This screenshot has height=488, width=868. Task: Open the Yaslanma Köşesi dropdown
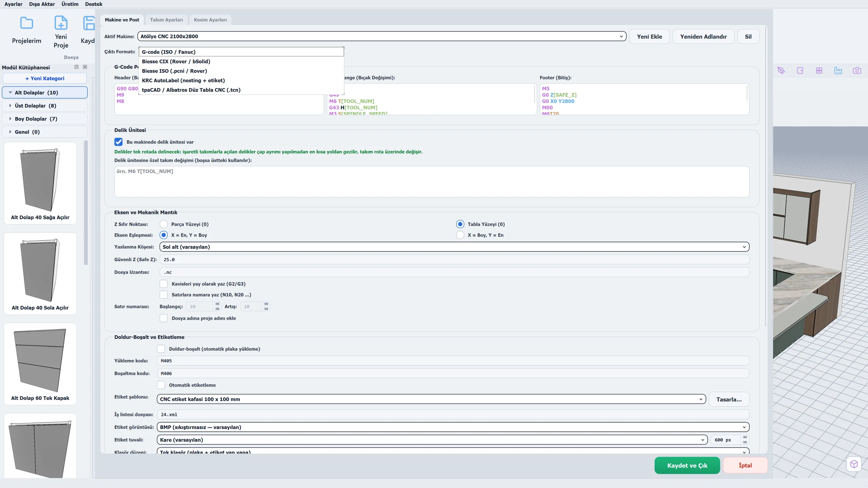click(454, 247)
